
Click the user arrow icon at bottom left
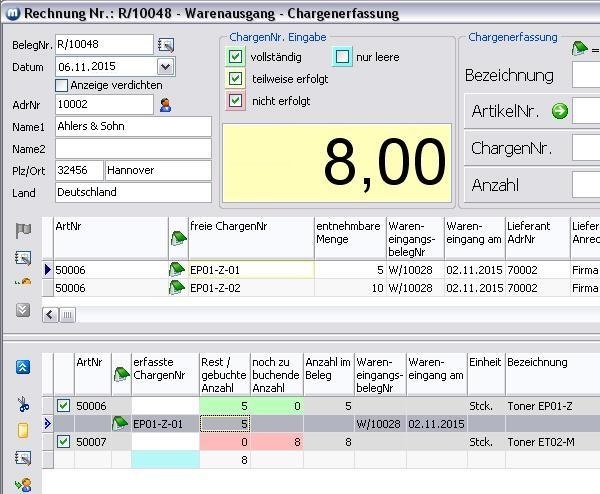(x=22, y=484)
